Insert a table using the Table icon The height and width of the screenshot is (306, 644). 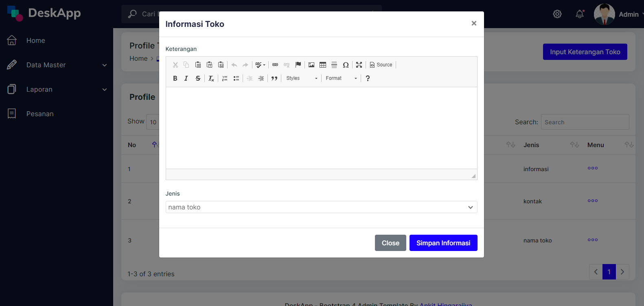pyautogui.click(x=323, y=65)
